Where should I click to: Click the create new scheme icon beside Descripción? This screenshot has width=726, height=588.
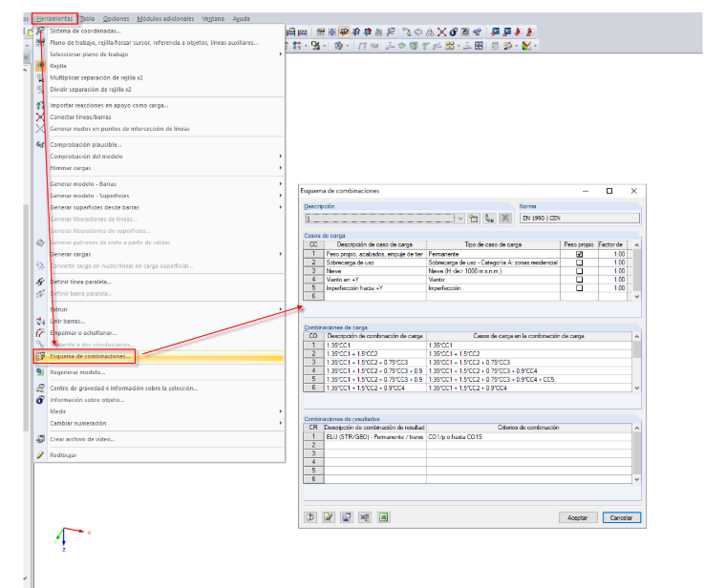(473, 219)
